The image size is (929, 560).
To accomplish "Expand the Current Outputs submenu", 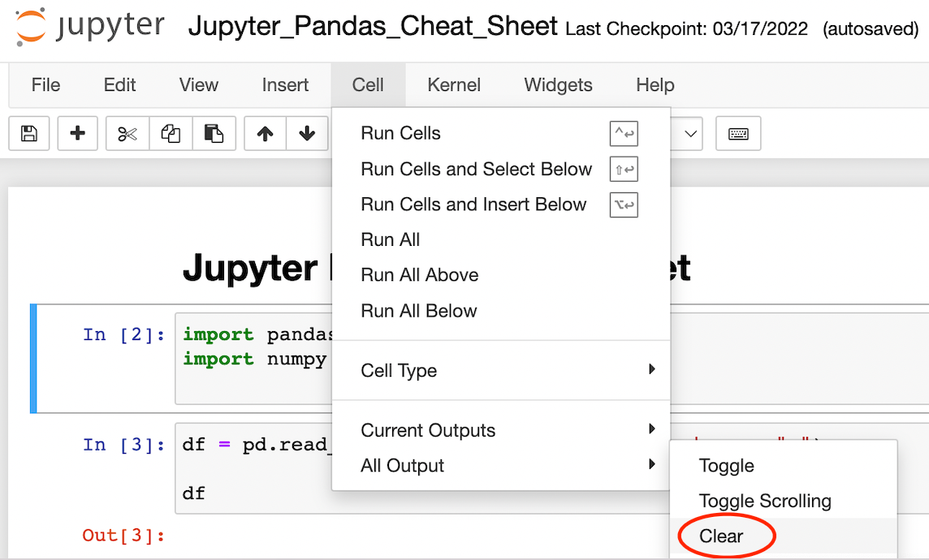I will (x=428, y=430).
